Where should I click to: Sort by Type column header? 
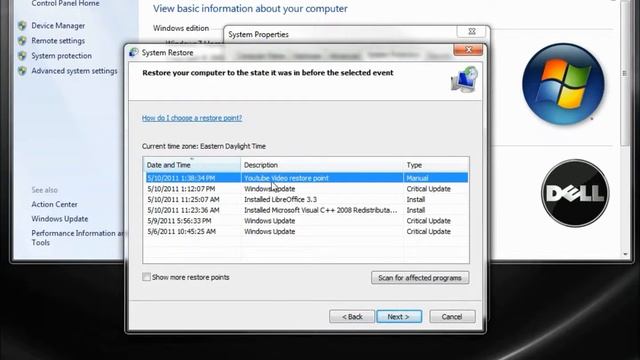pyautogui.click(x=436, y=165)
